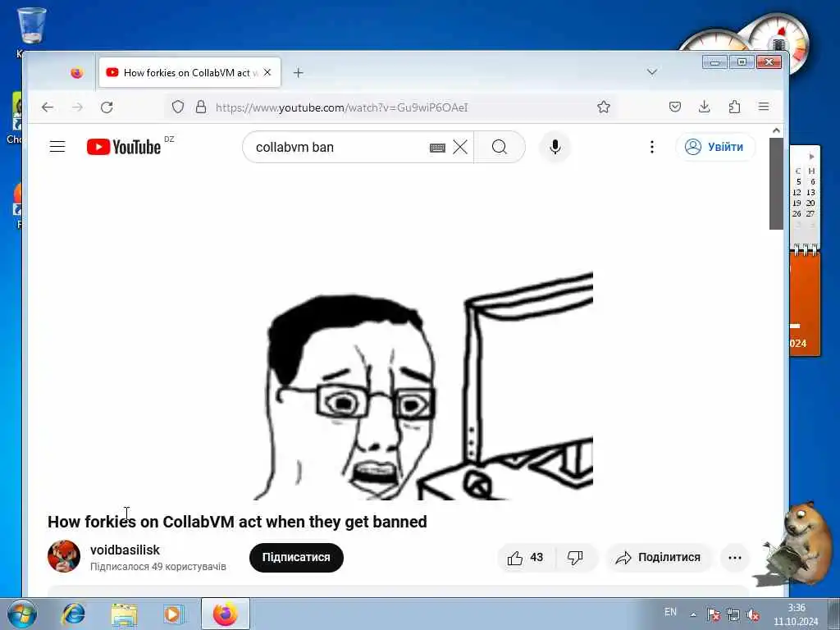Dislike the video with thumbs down
This screenshot has height=630, width=840.
point(575,558)
